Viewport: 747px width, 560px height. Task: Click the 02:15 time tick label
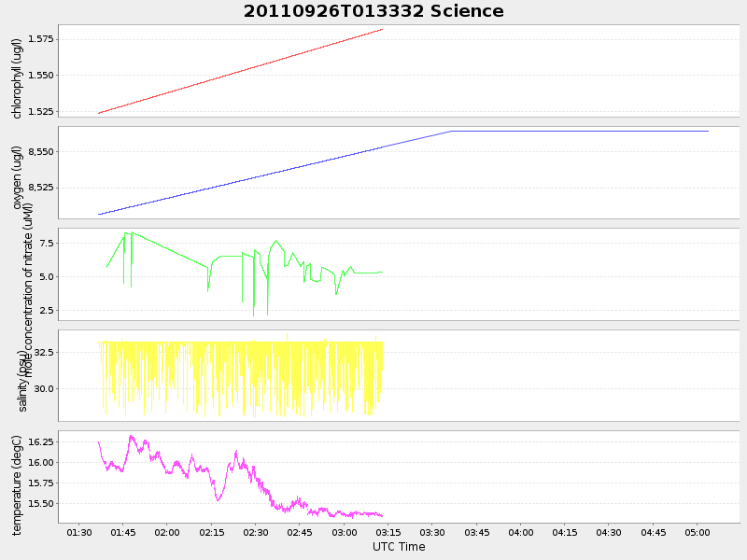[212, 532]
